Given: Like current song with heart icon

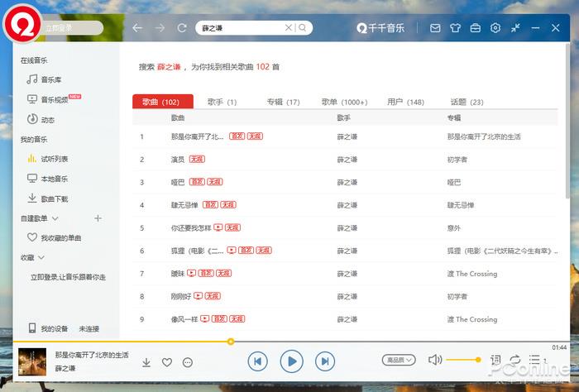Looking at the screenshot, I should pyautogui.click(x=167, y=362).
